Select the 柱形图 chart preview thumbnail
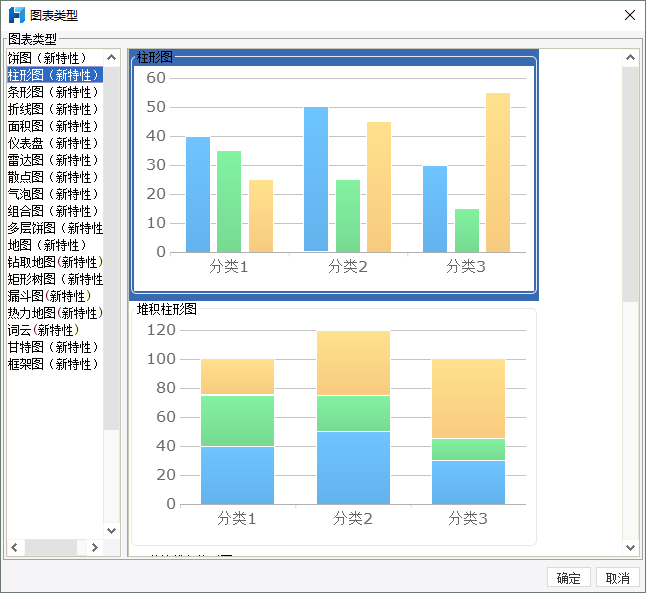 (x=334, y=175)
